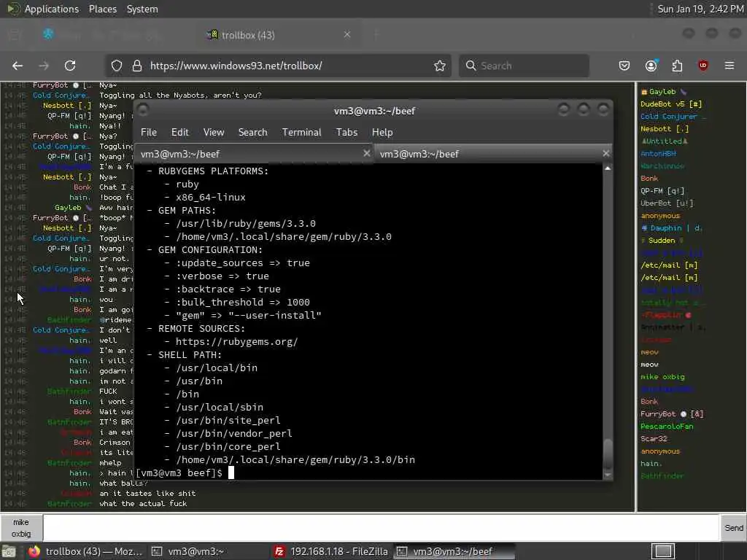747x560 pixels.
Task: Open the Pocket save icon
Action: (624, 66)
